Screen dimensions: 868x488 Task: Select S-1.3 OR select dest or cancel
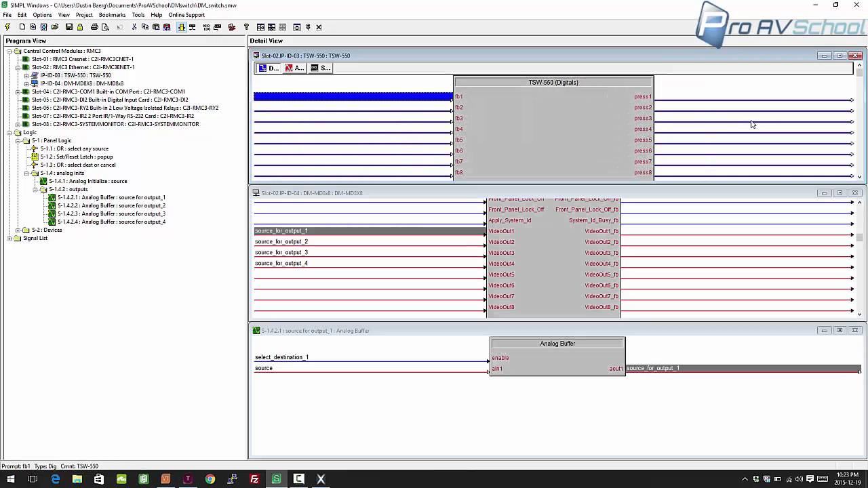click(x=78, y=165)
